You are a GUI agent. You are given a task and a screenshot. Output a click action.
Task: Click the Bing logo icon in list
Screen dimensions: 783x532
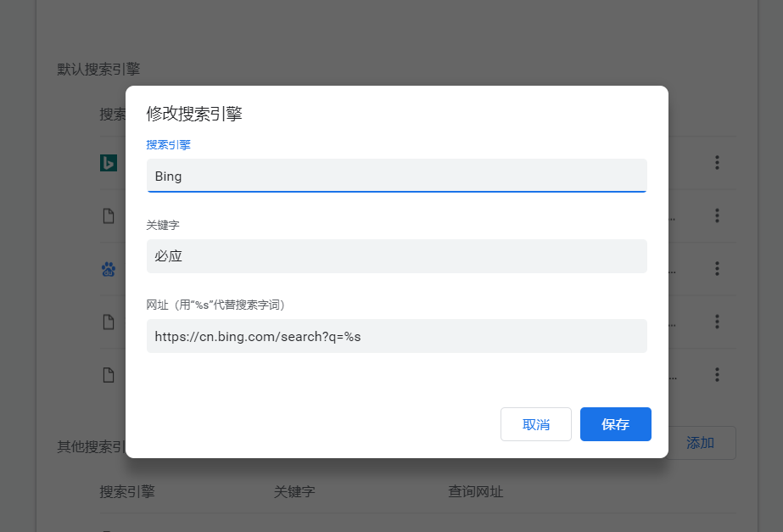tap(109, 163)
